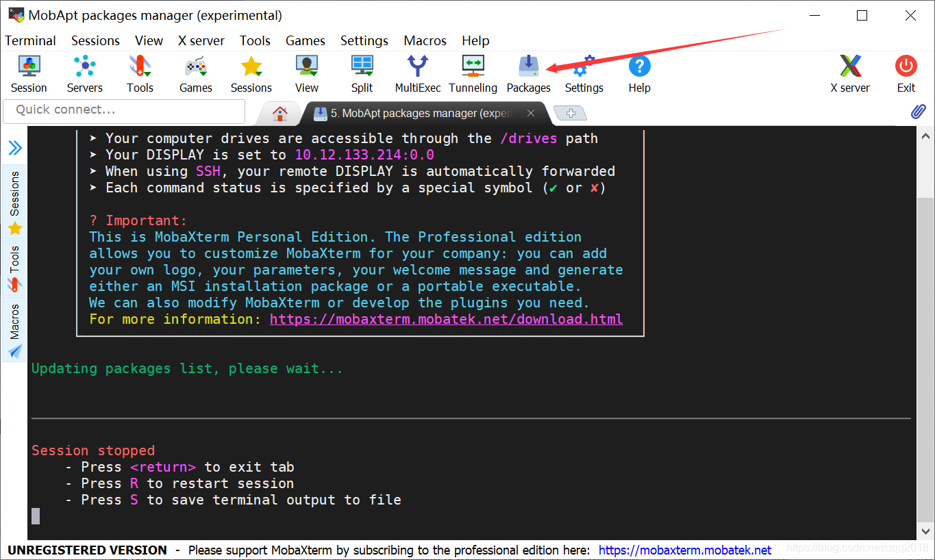Click scrollbar down arrow in terminal
Image resolution: width=935 pixels, height=560 pixels.
pos(925,531)
